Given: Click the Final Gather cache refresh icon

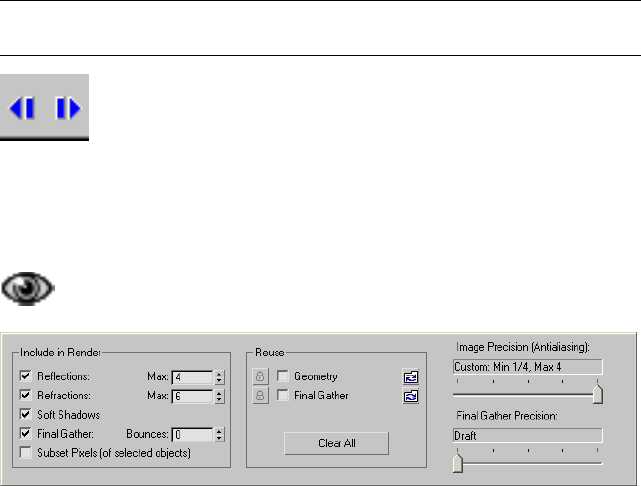Looking at the screenshot, I should coord(411,396).
